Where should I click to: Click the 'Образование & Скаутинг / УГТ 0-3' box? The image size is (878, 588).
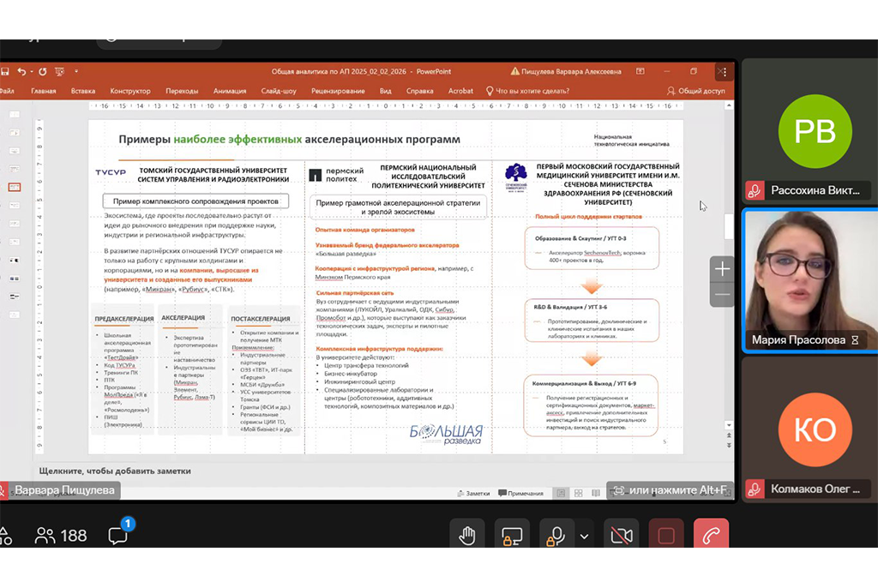[x=592, y=248]
